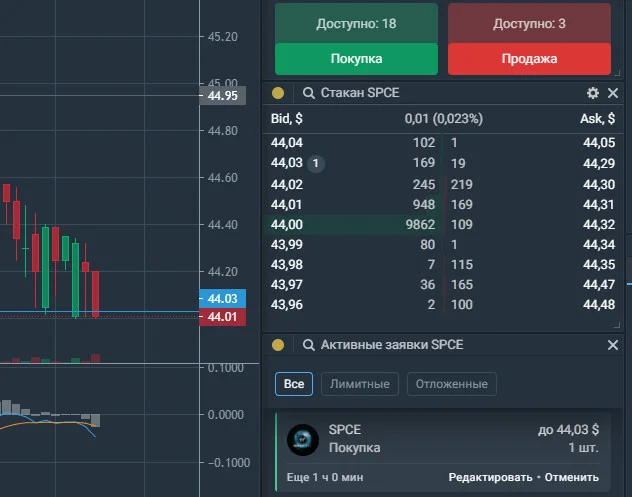632x497 pixels.
Task: Select bid price 44,04 in order book
Action: (x=287, y=143)
